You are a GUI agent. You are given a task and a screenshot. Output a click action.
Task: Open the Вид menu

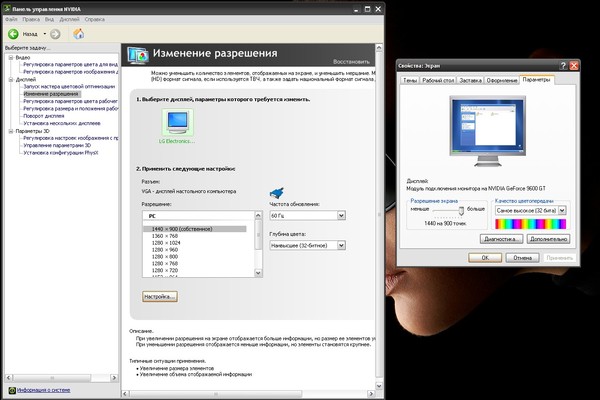(49, 19)
